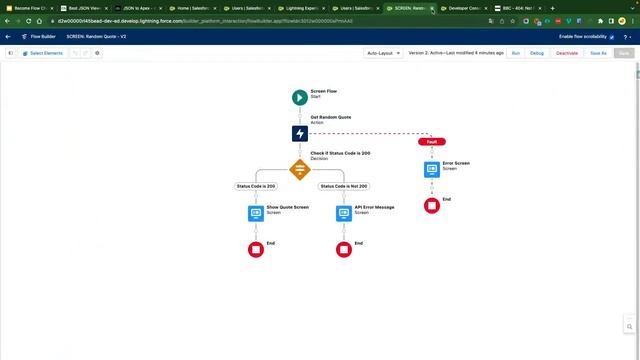
Task: Bookmark this page with star icon
Action: pyautogui.click(x=513, y=21)
